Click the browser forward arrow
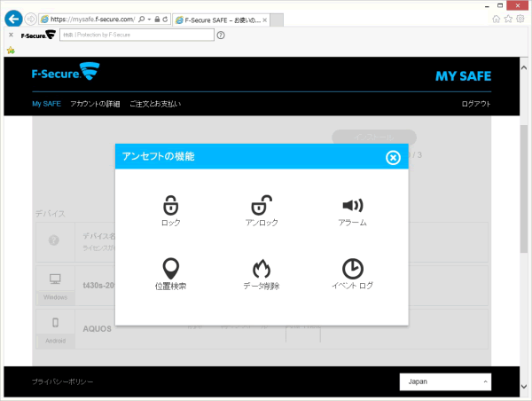532x401 pixels. [x=30, y=19]
